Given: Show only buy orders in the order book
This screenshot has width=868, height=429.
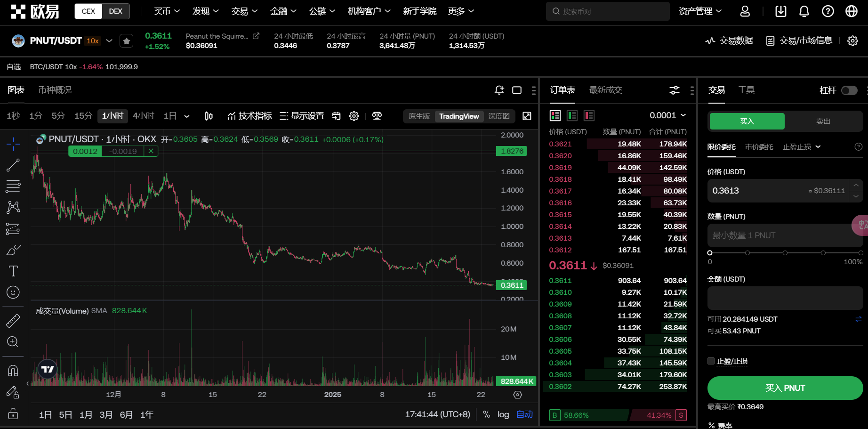Looking at the screenshot, I should (x=572, y=115).
